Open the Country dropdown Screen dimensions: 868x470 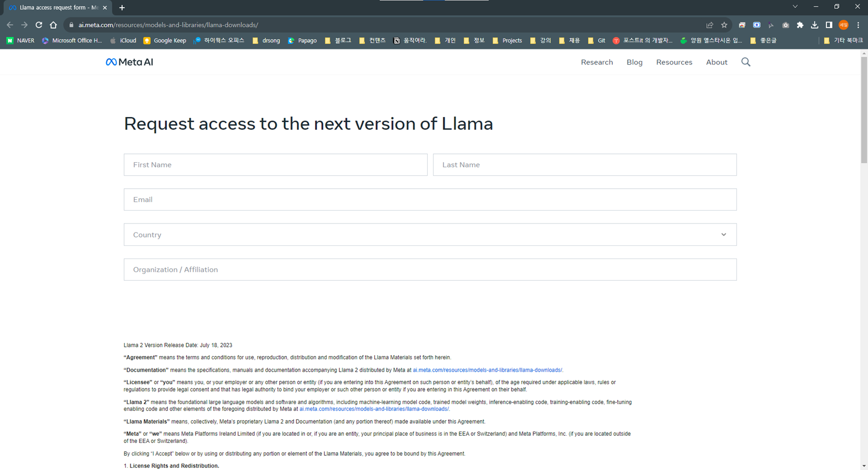[x=430, y=234]
